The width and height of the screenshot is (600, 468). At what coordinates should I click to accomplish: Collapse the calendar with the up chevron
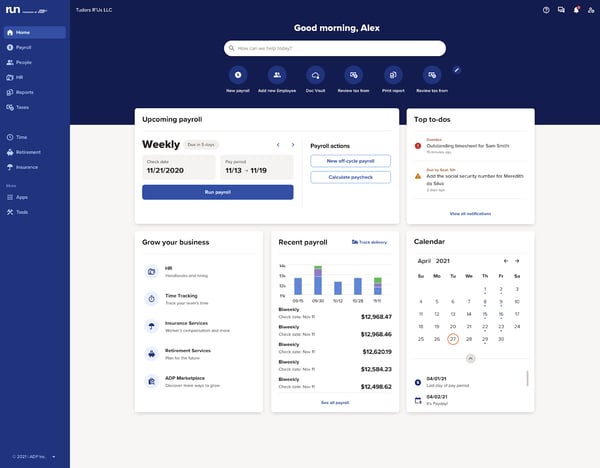point(471,357)
